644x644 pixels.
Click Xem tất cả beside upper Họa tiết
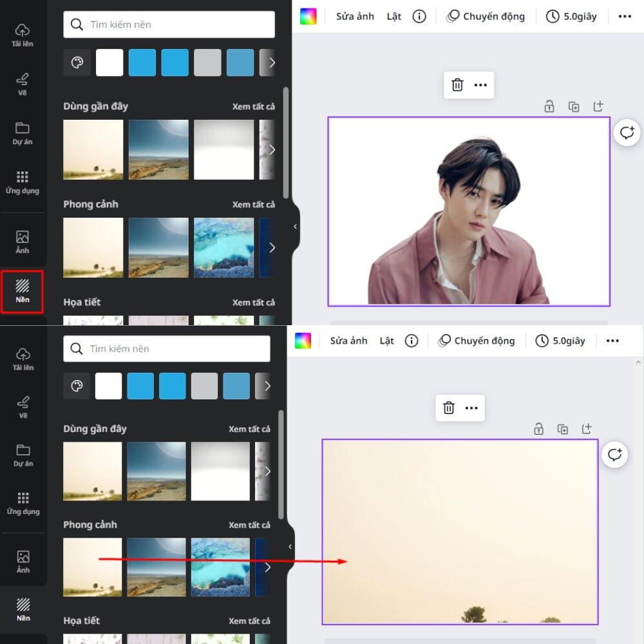[x=253, y=303]
